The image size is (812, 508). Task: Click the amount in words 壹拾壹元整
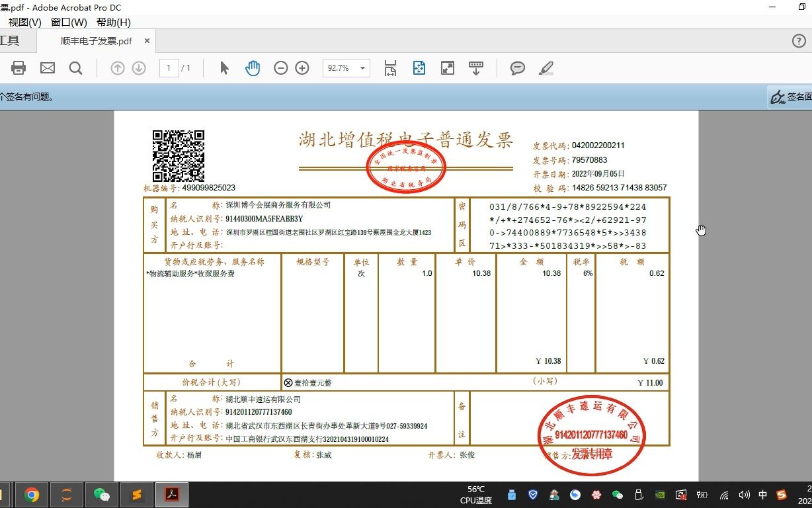click(x=313, y=383)
